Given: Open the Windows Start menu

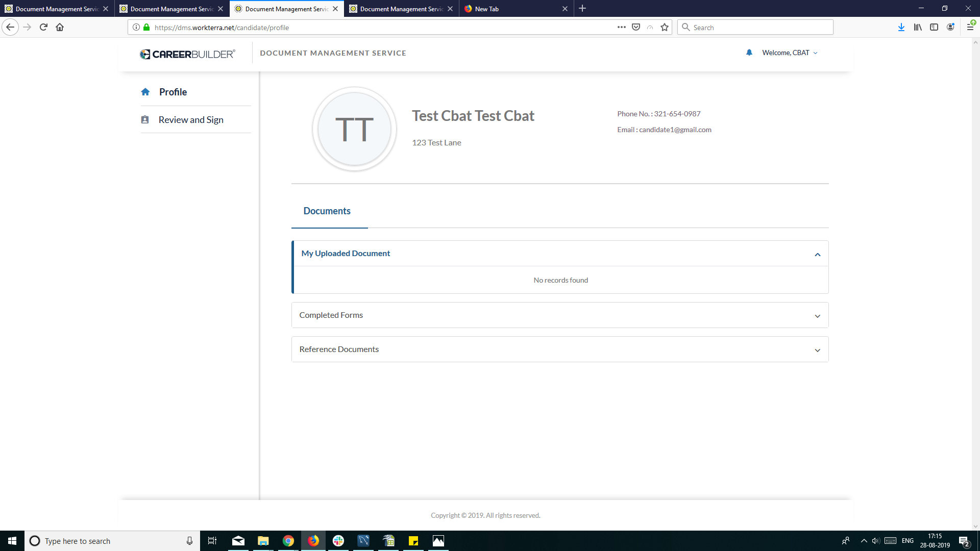Looking at the screenshot, I should [12, 541].
